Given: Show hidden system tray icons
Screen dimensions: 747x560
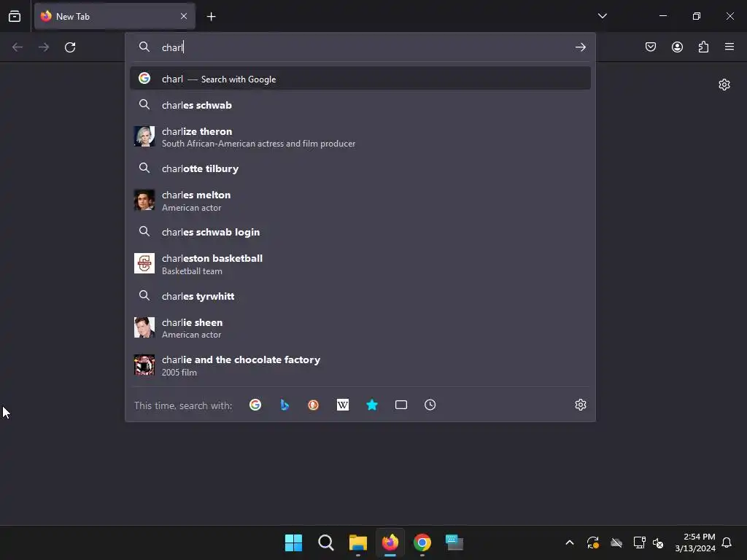Looking at the screenshot, I should pos(569,542).
